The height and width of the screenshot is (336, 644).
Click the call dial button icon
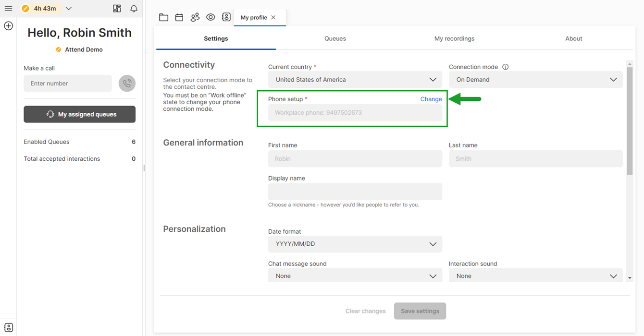pyautogui.click(x=127, y=84)
